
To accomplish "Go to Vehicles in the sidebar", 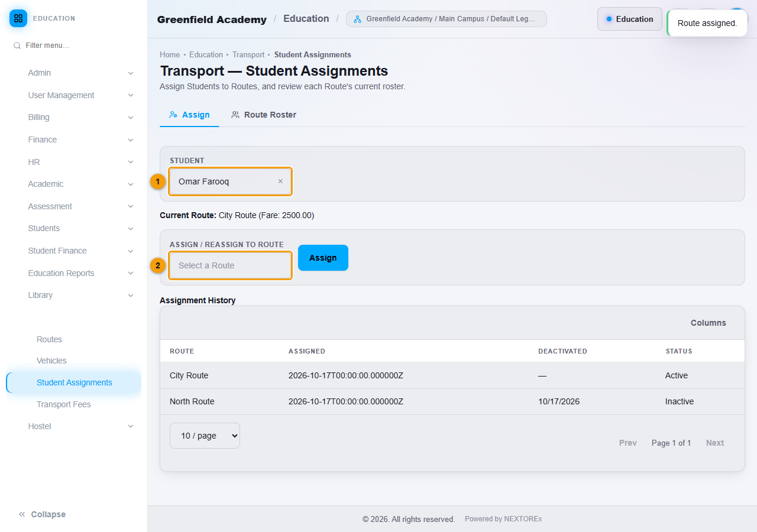I will point(51,361).
